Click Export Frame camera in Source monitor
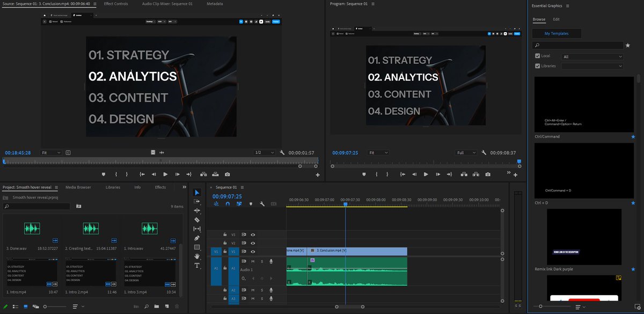The image size is (644, 314). pyautogui.click(x=228, y=174)
